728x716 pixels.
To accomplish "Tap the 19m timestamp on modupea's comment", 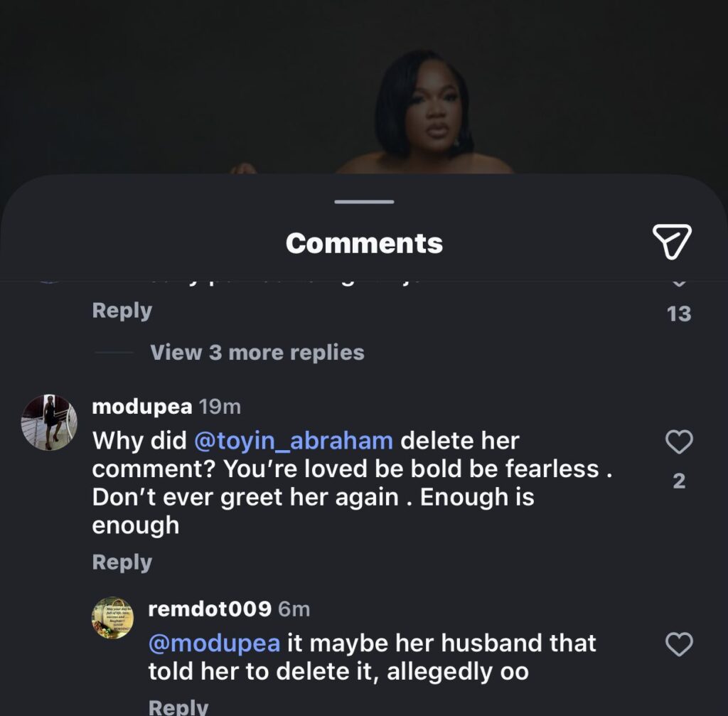I will click(220, 407).
